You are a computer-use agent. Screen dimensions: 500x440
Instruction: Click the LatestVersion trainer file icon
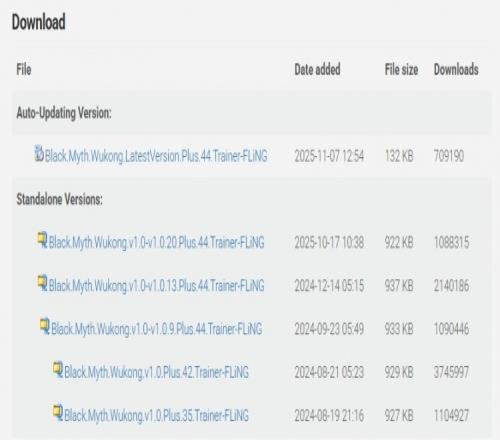[x=39, y=153]
